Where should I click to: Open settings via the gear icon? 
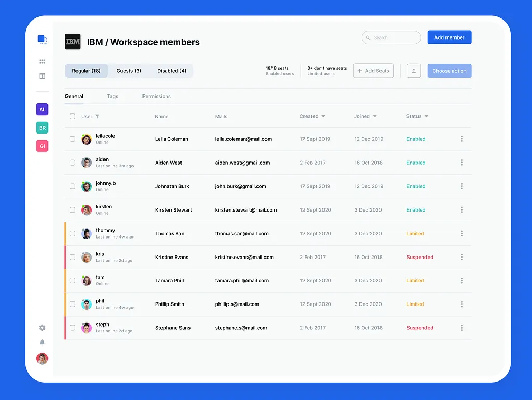42,327
